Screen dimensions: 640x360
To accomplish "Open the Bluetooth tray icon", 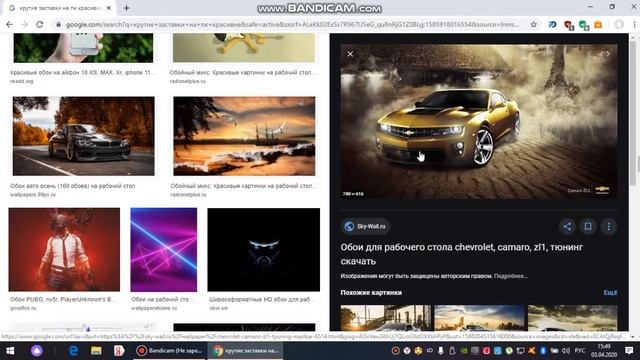I will pos(543,351).
